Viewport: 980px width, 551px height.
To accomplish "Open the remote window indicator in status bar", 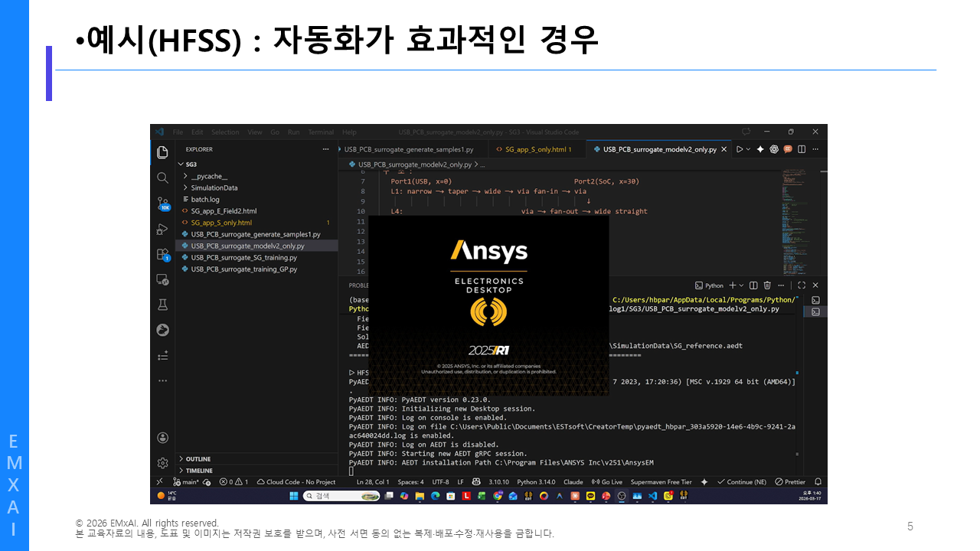I will click(159, 482).
